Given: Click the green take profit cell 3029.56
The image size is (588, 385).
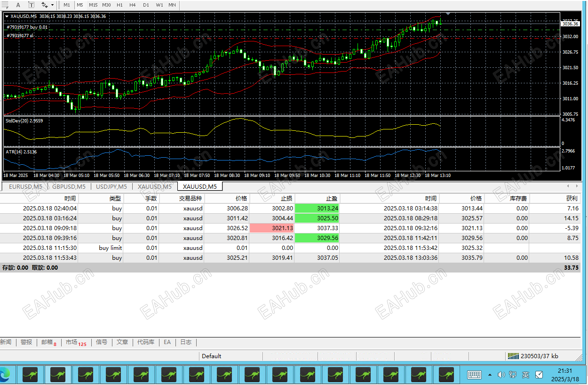Looking at the screenshot, I should click(317, 238).
